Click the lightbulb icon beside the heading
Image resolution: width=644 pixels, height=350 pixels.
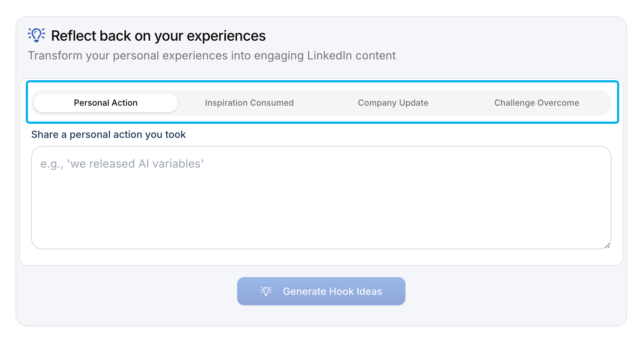pyautogui.click(x=36, y=35)
